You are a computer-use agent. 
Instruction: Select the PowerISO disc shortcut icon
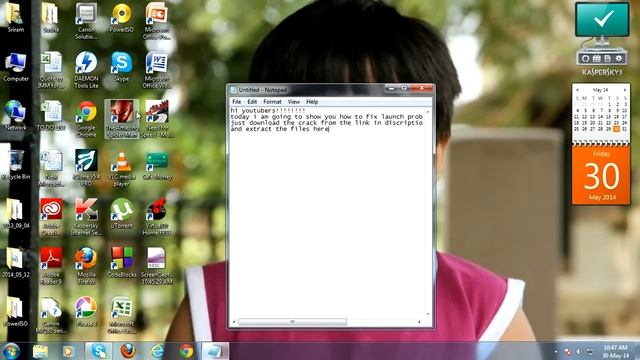[121, 18]
